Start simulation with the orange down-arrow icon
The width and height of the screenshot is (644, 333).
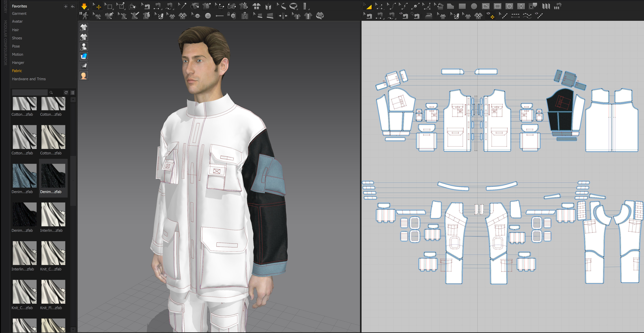pyautogui.click(x=84, y=6)
